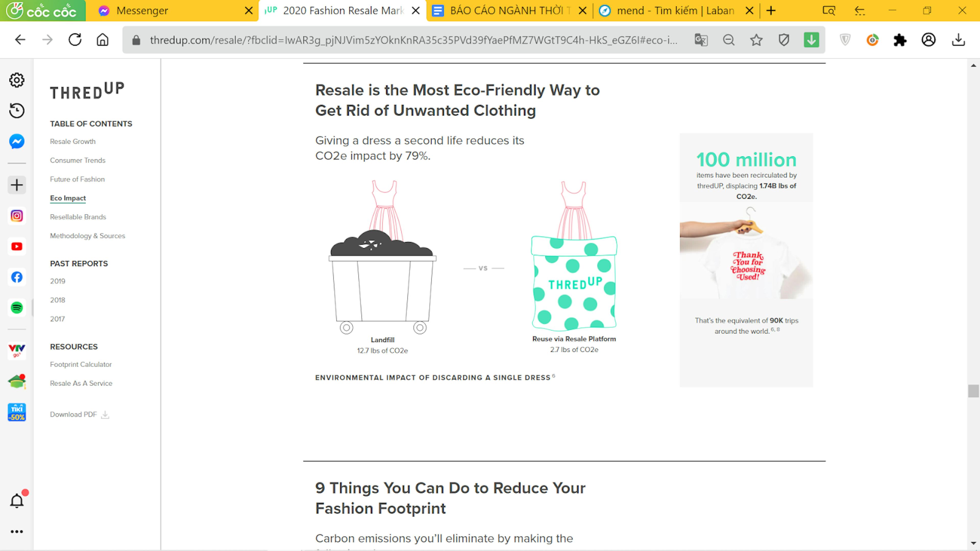This screenshot has height=551, width=980.
Task: Open the 2017 past report
Action: pyautogui.click(x=57, y=319)
